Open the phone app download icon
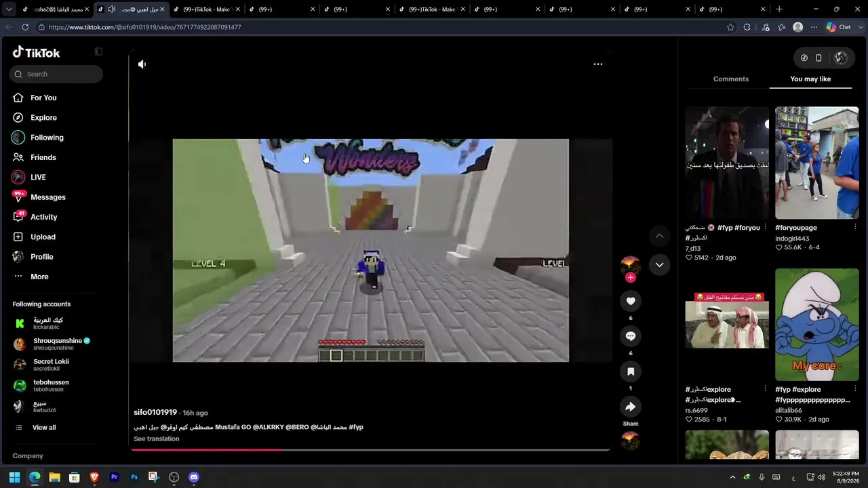 (818, 58)
